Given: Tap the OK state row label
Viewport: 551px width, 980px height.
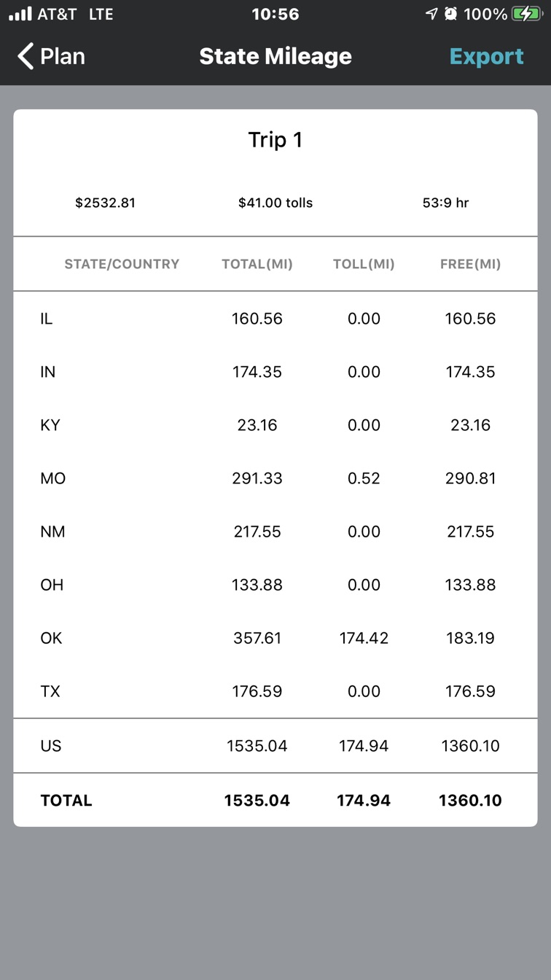Looking at the screenshot, I should click(51, 638).
